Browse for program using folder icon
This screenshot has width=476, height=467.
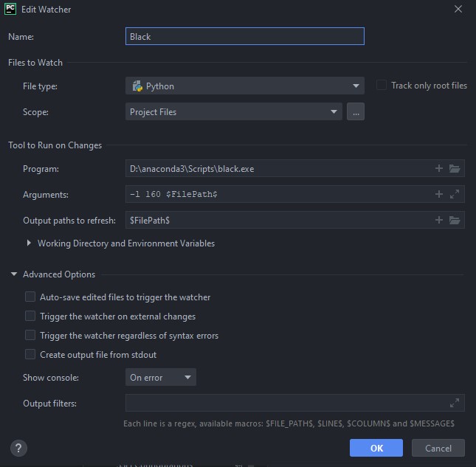coord(455,168)
